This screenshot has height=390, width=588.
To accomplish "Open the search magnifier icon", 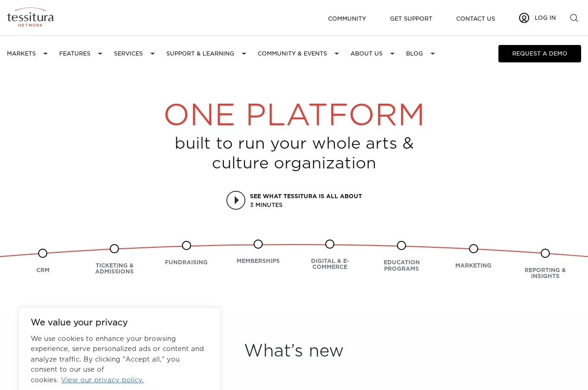I will click(x=574, y=18).
